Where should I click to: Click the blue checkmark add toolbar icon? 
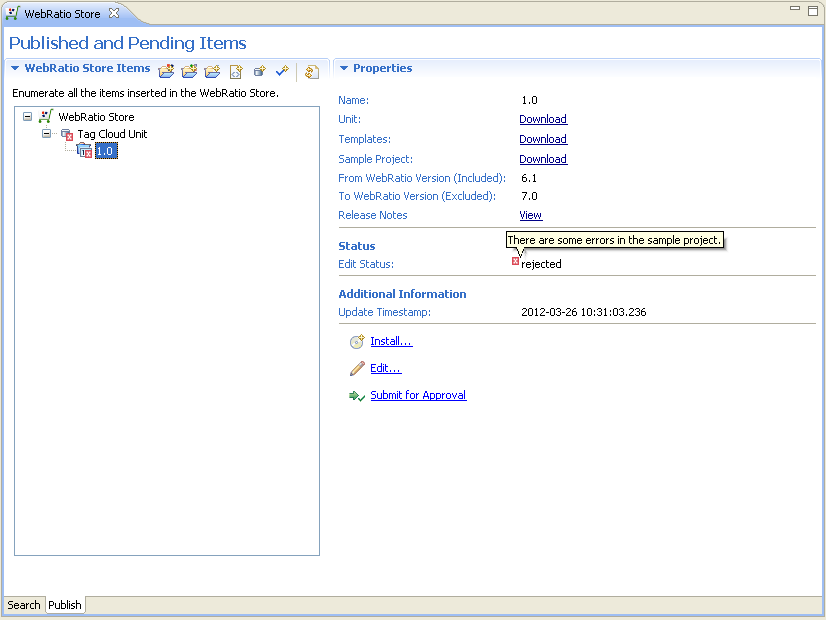(282, 71)
